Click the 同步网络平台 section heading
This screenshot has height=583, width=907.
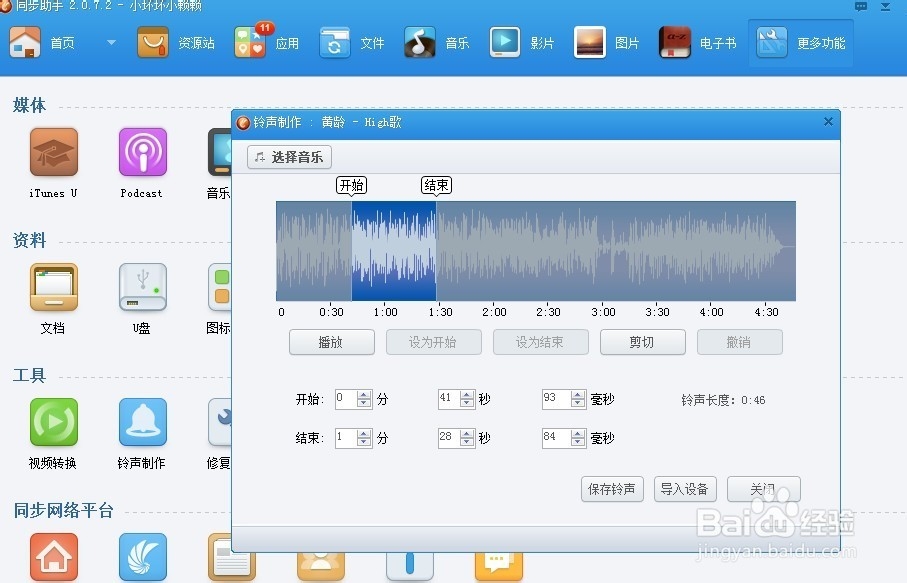(x=63, y=510)
